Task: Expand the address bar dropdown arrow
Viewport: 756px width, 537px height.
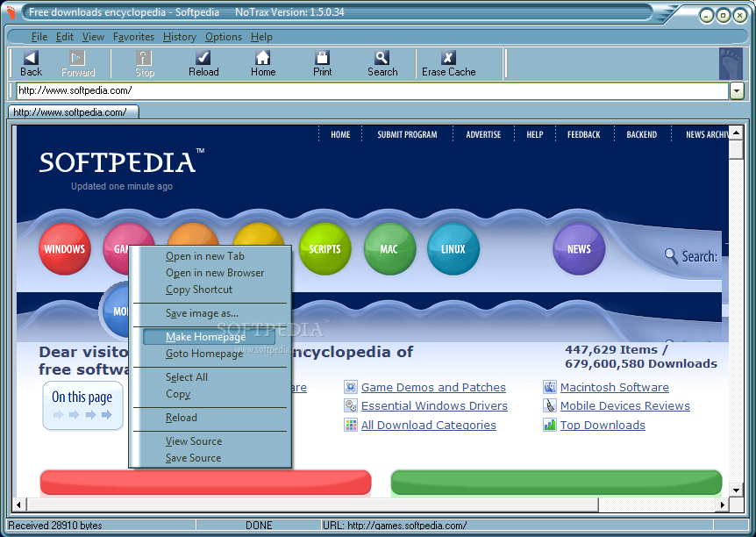Action: 737,90
